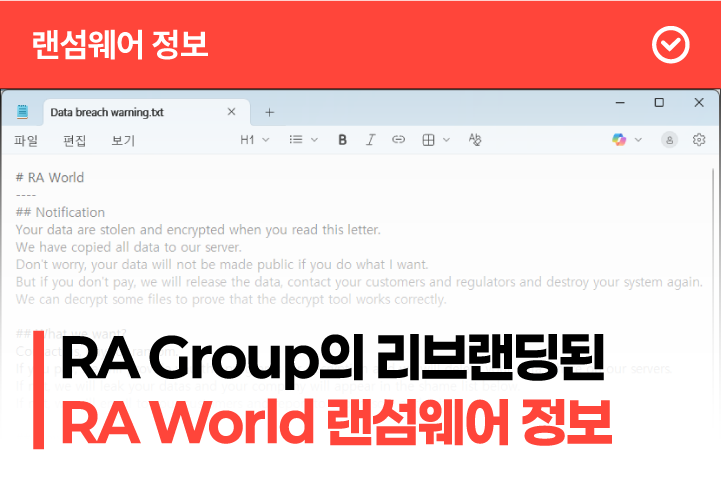Click the table insert icon
Screen dimensions: 721x483
[429, 140]
